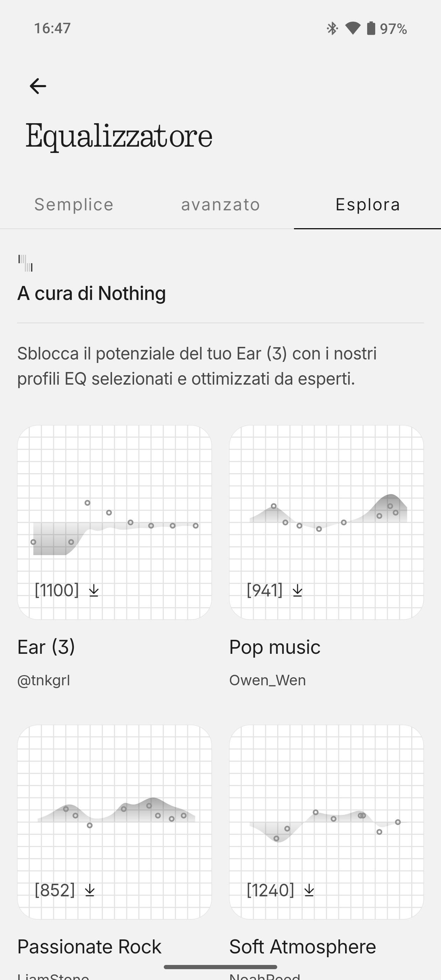Screen dimensions: 441x980
Task: Tap the bottom home gesture bar
Action: pos(220,967)
